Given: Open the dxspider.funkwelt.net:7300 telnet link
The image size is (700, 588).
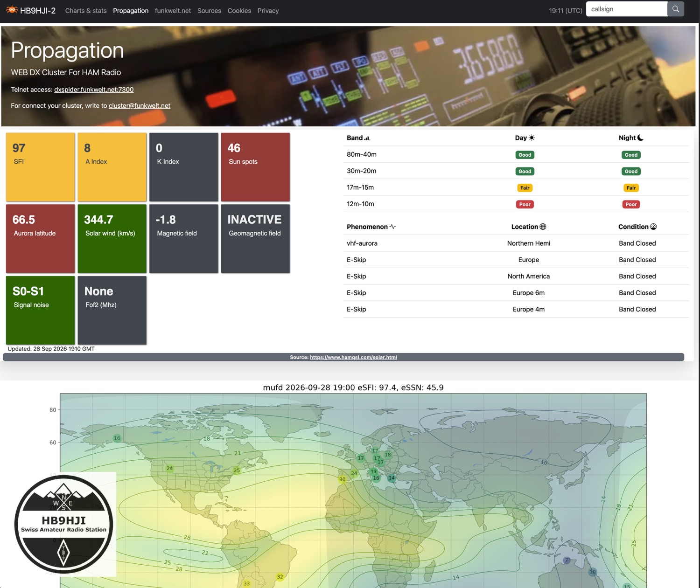Looking at the screenshot, I should coord(94,90).
